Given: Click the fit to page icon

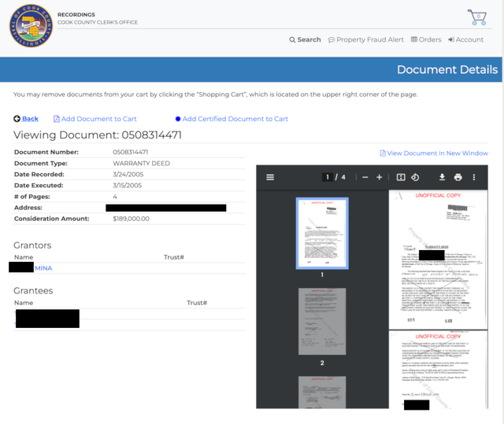Looking at the screenshot, I should click(401, 177).
